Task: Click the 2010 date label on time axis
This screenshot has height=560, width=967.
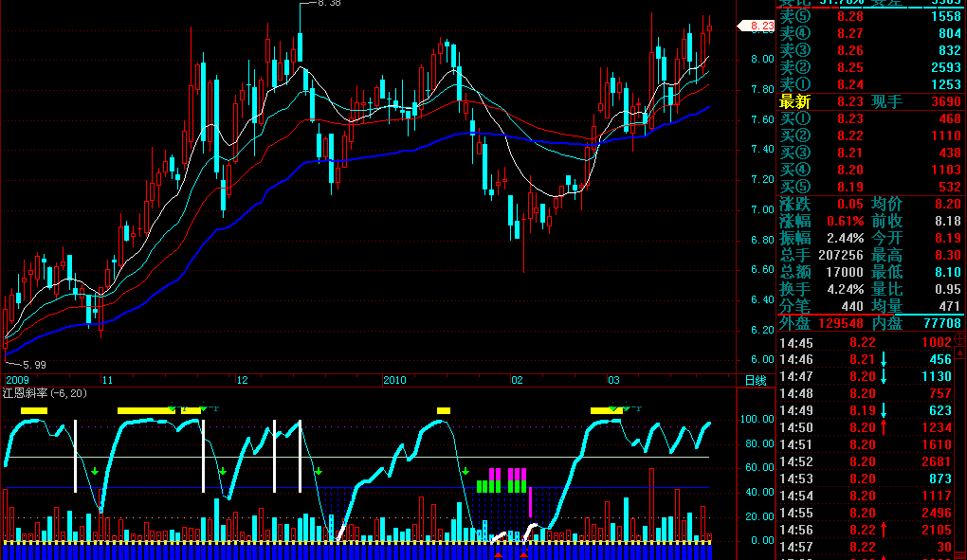Action: point(394,380)
